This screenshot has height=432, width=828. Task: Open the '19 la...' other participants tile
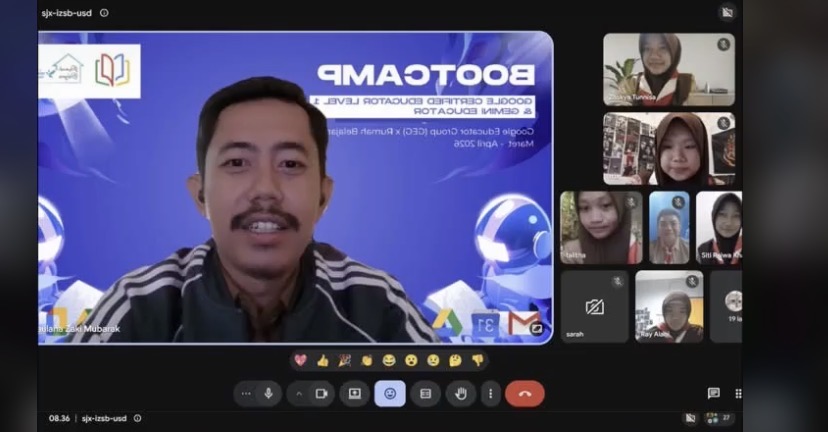(x=726, y=307)
